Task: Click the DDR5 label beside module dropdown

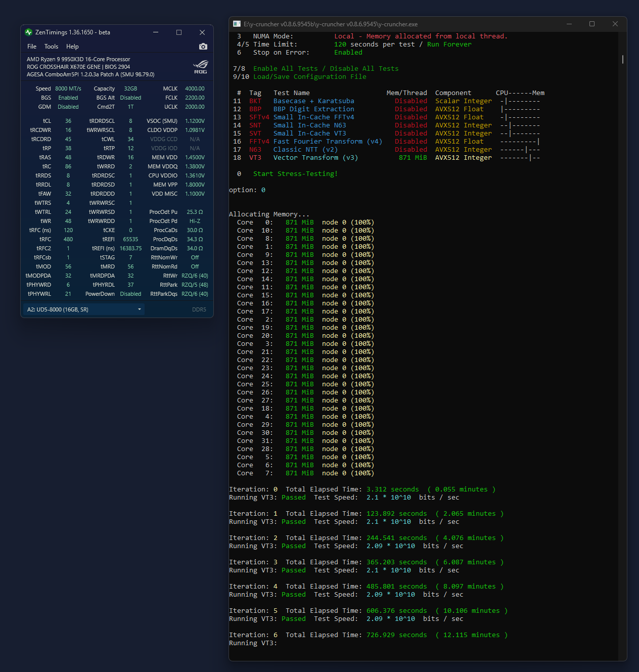Action: point(199,309)
